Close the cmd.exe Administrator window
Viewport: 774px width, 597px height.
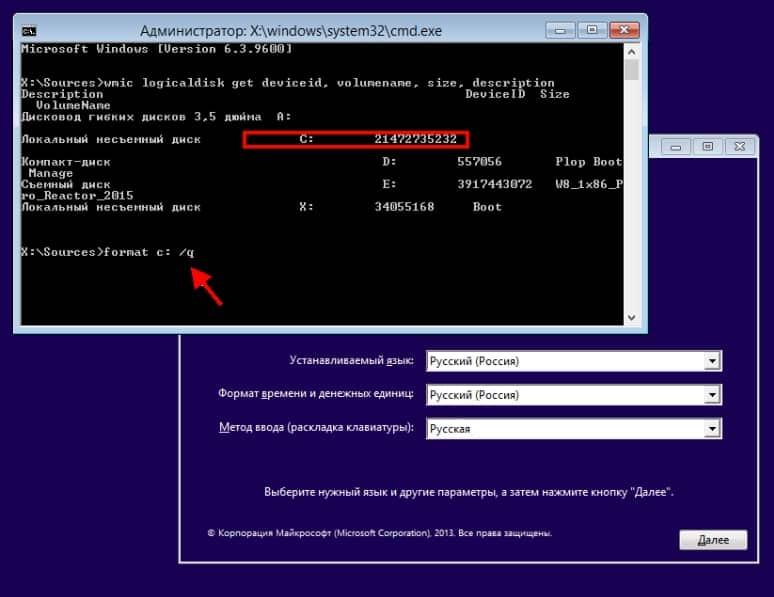pos(624,30)
